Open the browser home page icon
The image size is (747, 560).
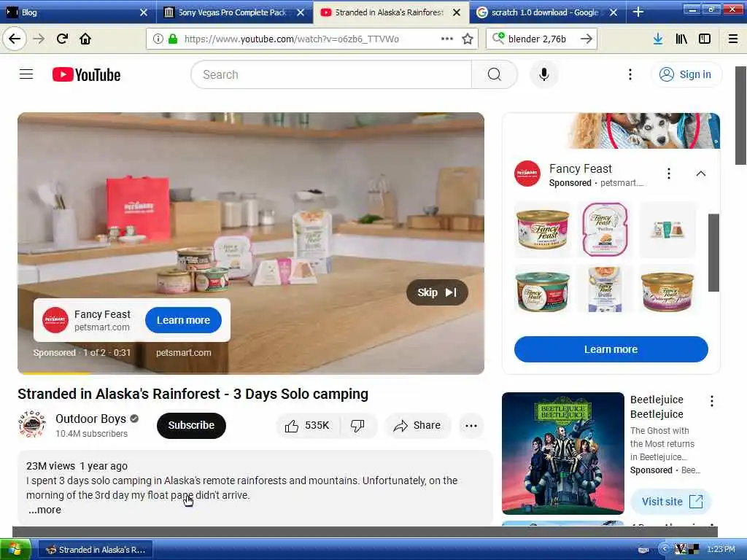pos(85,39)
